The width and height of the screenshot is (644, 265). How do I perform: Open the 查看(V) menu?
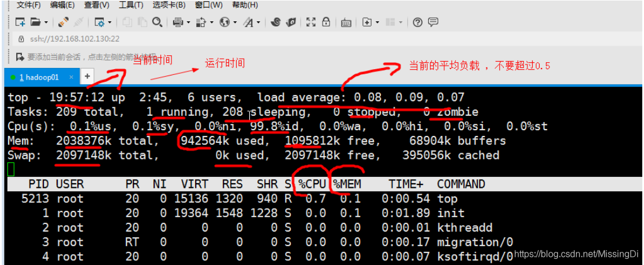(97, 5)
